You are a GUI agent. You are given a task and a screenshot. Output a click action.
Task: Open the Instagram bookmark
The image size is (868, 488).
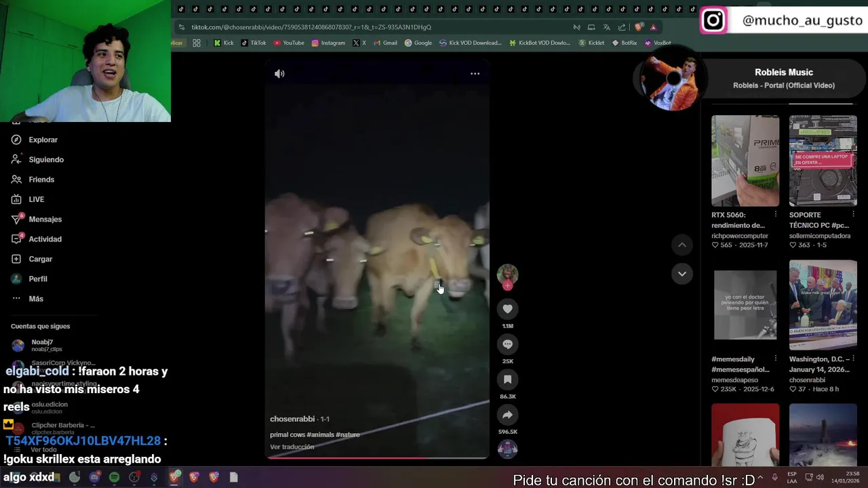[x=328, y=43]
